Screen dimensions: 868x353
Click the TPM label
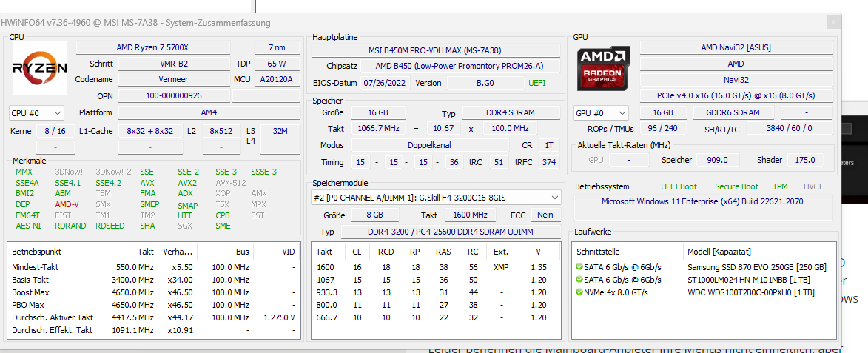tap(782, 187)
